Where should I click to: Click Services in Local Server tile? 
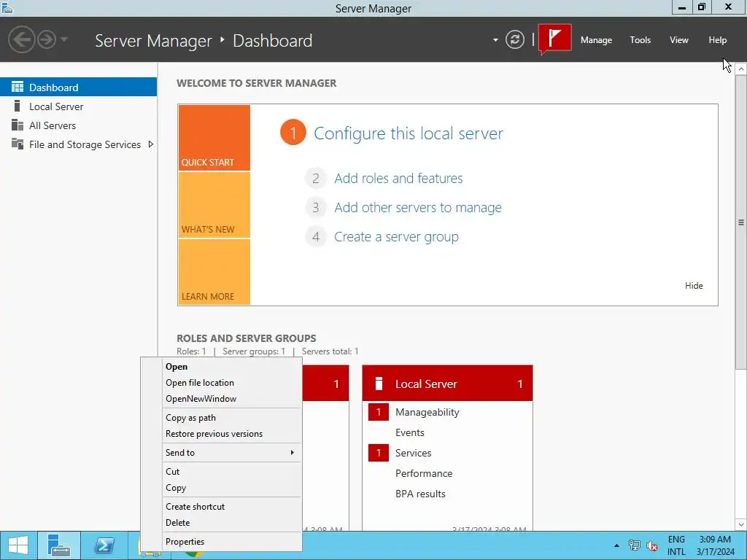coord(413,453)
